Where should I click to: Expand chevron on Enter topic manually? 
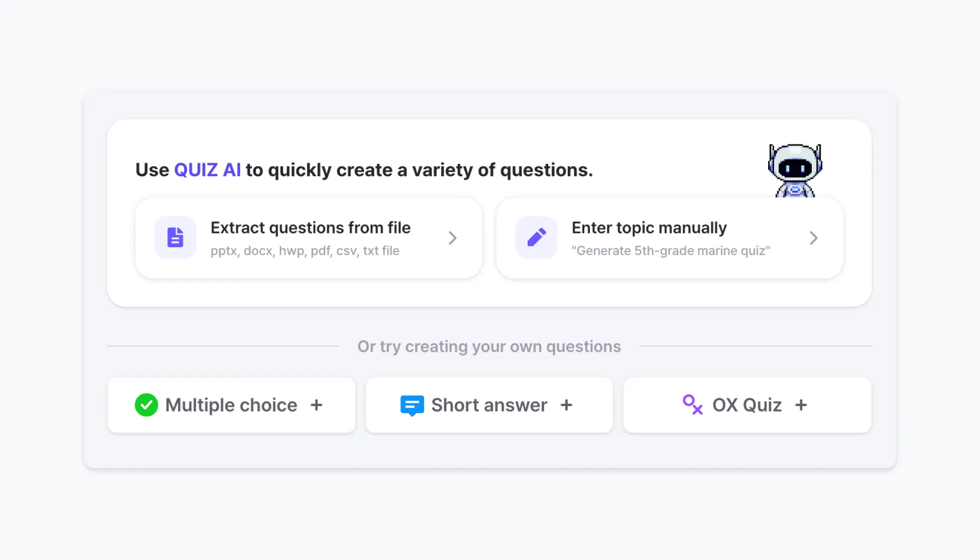[x=813, y=238]
